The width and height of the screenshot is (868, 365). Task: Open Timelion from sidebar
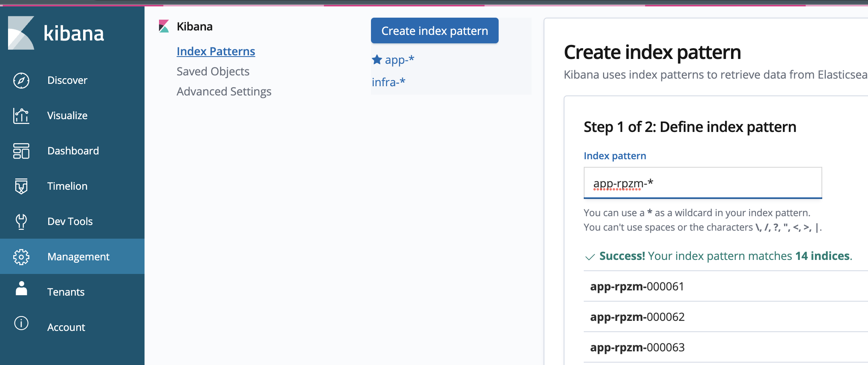(72, 186)
